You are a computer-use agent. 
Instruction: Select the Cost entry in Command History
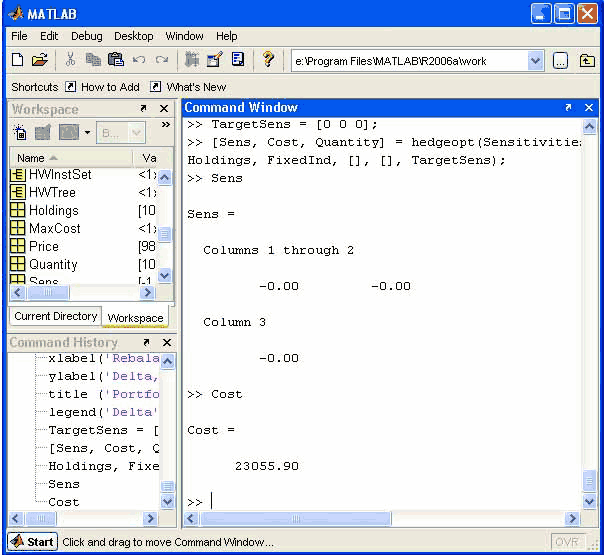64,502
